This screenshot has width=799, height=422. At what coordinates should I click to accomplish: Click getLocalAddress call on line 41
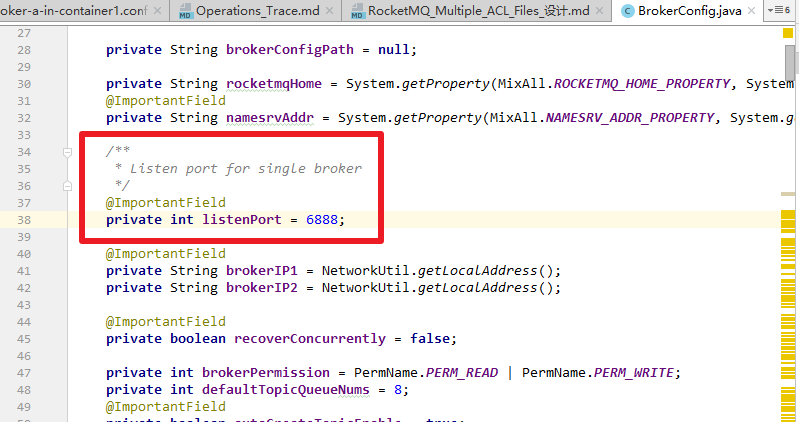(477, 271)
